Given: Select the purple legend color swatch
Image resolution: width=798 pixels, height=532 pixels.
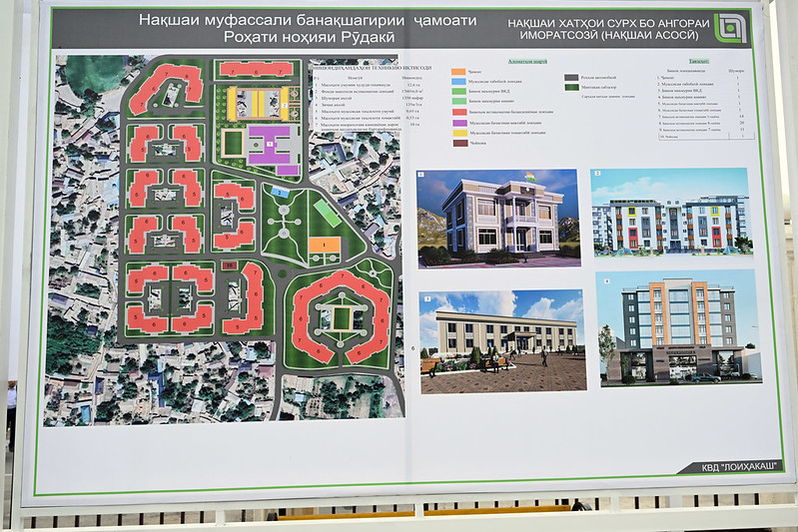Looking at the screenshot, I should pyautogui.click(x=458, y=122).
